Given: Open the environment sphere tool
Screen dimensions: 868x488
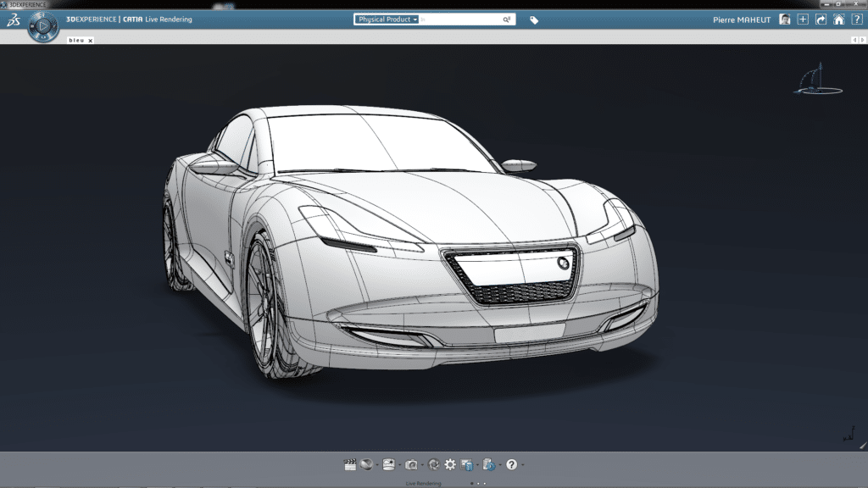Looking at the screenshot, I should [365, 464].
